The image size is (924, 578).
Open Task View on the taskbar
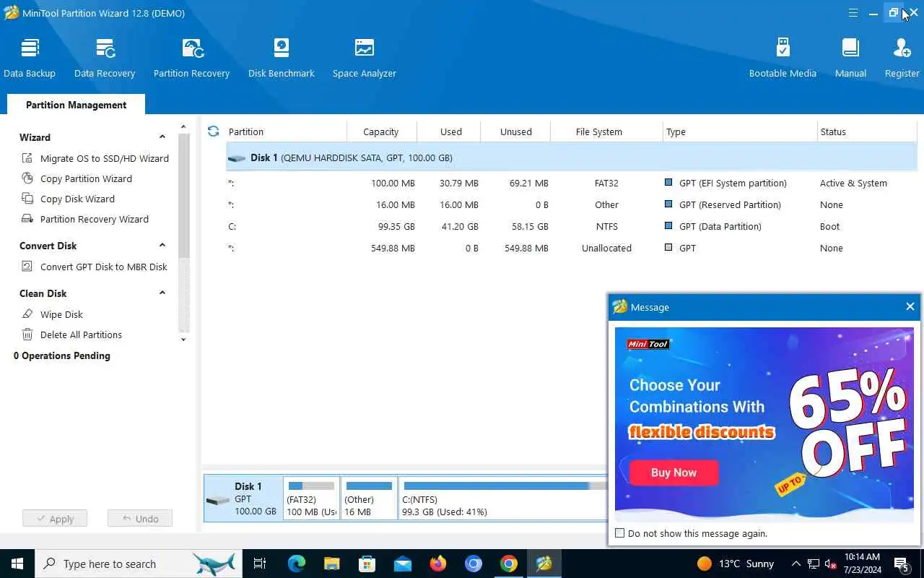260,564
